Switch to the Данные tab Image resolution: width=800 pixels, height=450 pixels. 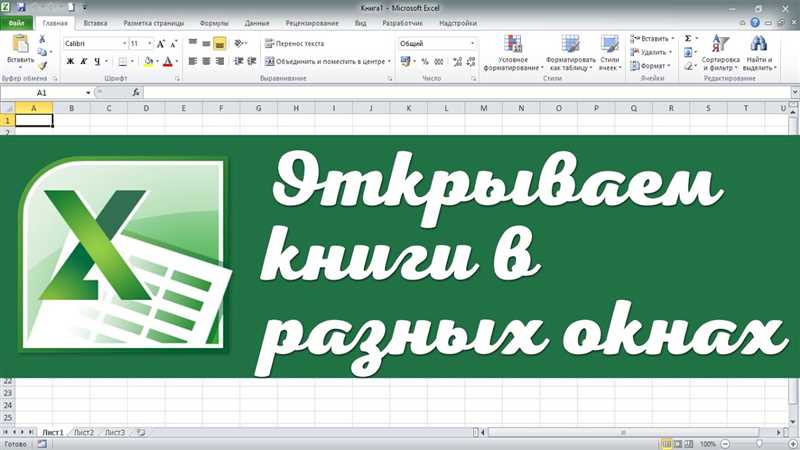[x=257, y=23]
